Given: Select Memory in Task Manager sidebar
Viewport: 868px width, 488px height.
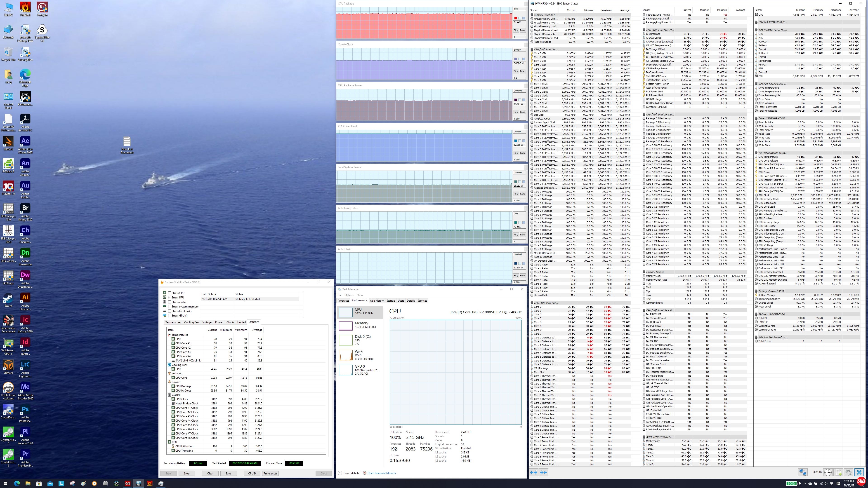Looking at the screenshot, I should (360, 325).
